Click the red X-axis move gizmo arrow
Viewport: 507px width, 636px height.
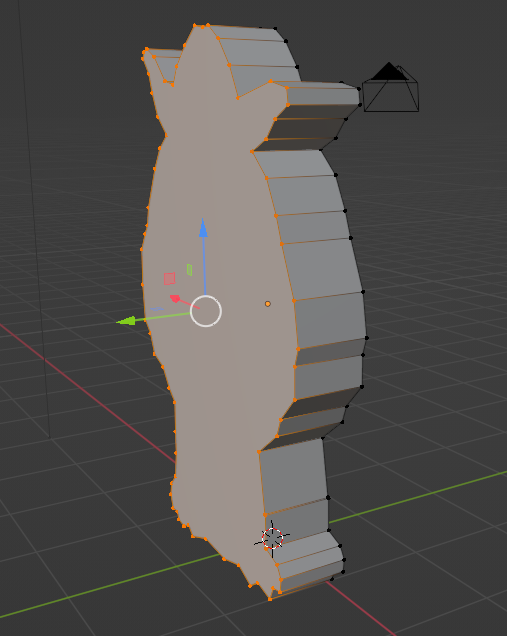click(x=175, y=299)
